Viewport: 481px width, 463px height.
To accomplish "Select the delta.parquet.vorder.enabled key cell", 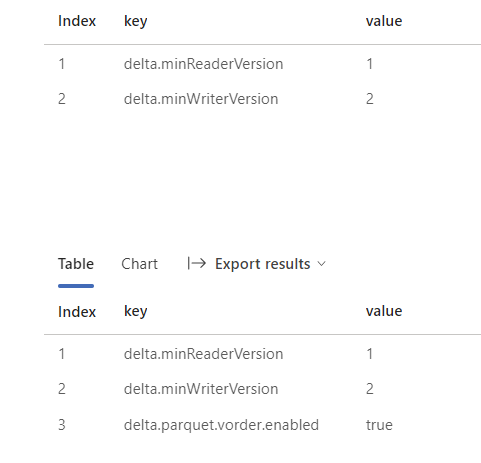I will pyautogui.click(x=221, y=425).
